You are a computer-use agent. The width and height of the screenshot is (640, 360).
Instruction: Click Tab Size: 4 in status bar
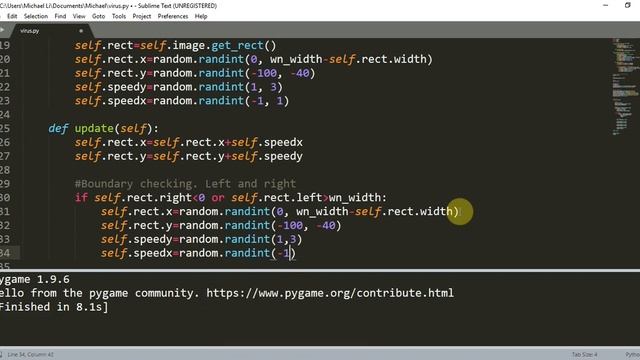[x=584, y=354]
